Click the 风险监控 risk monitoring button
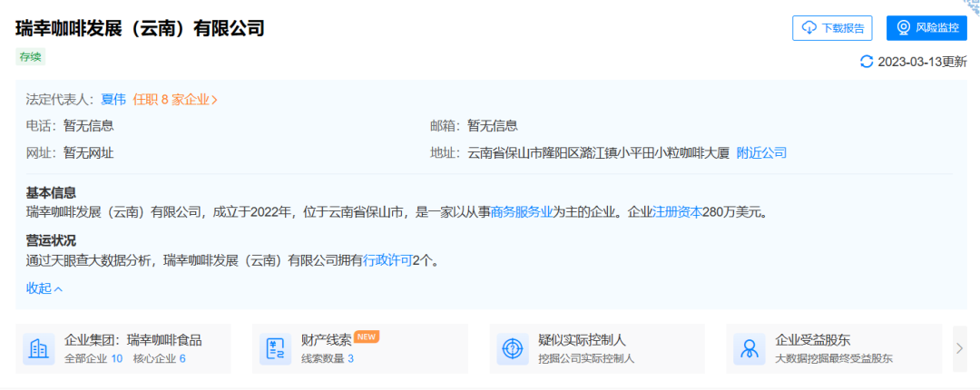This screenshot has height=390, width=980. click(x=926, y=28)
